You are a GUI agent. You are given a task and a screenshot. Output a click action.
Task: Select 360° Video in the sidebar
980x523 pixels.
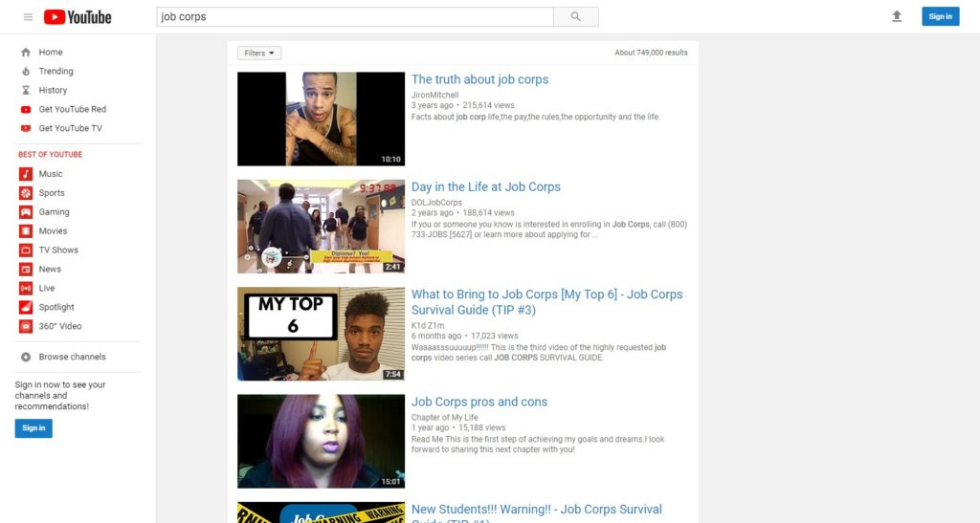[x=60, y=326]
